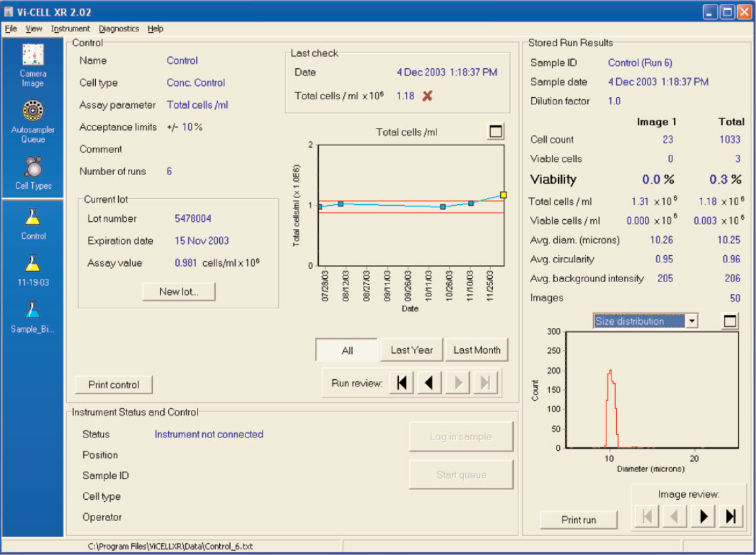
Task: Go to next image in Image review
Action: [703, 516]
